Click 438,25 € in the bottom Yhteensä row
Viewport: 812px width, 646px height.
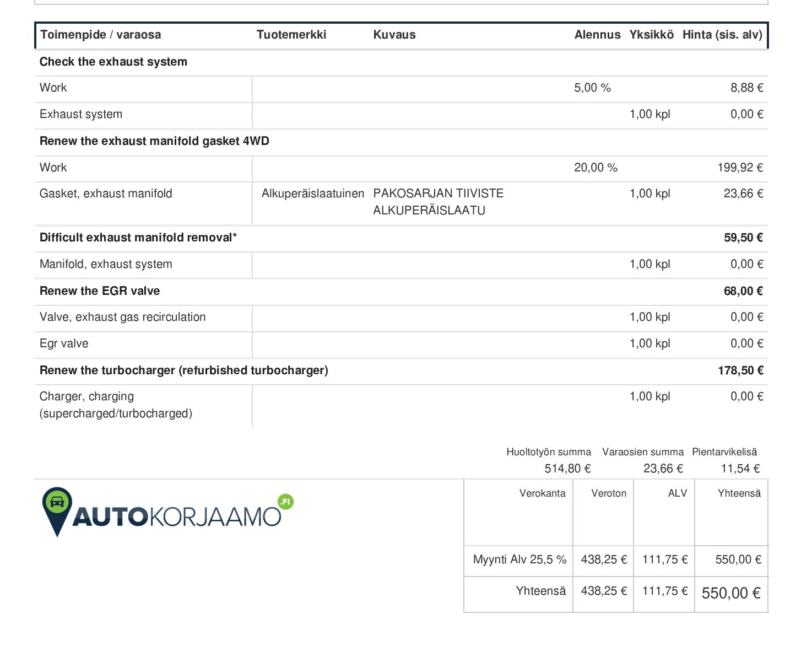[604, 591]
